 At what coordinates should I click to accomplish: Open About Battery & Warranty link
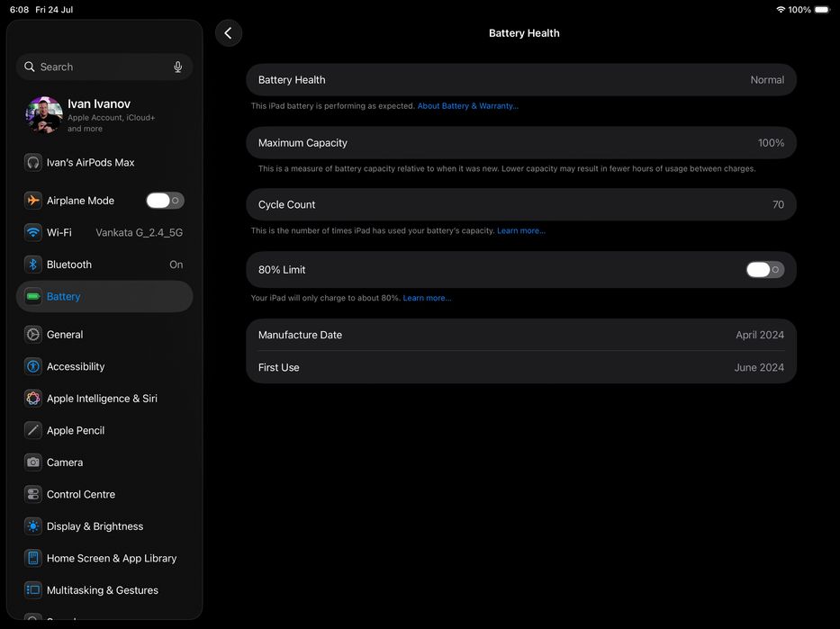pos(467,106)
